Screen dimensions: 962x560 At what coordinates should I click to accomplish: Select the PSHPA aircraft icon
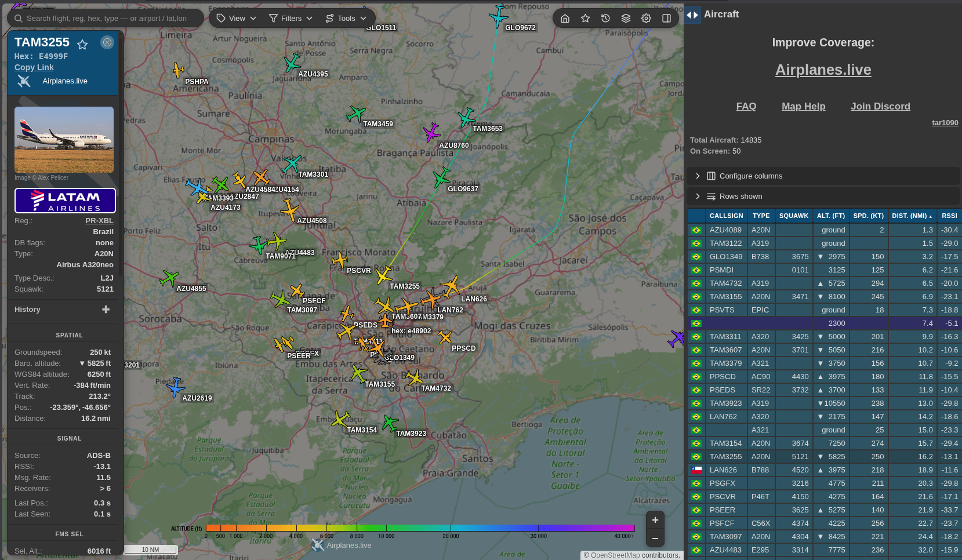tap(178, 70)
